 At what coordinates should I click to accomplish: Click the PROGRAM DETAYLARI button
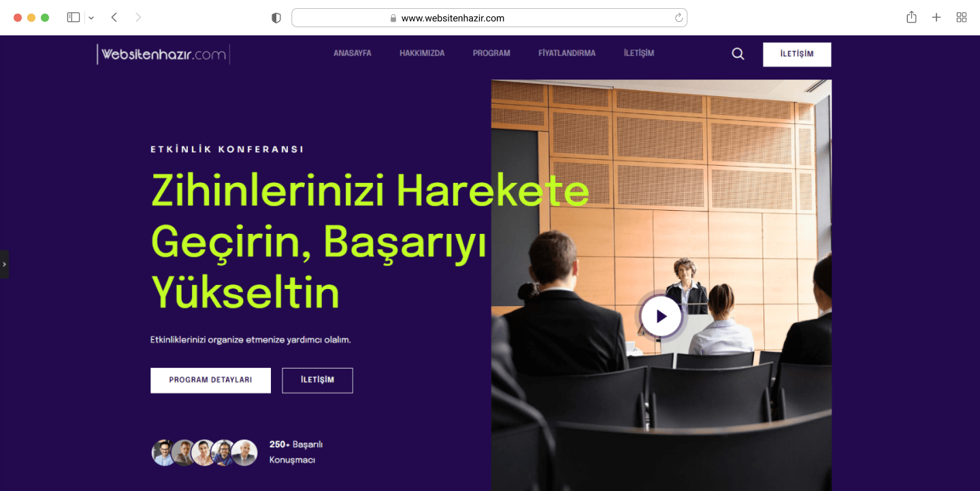click(x=210, y=380)
